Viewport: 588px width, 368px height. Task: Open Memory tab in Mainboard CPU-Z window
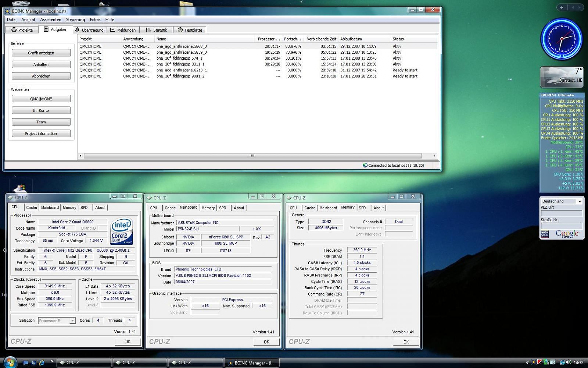point(208,208)
